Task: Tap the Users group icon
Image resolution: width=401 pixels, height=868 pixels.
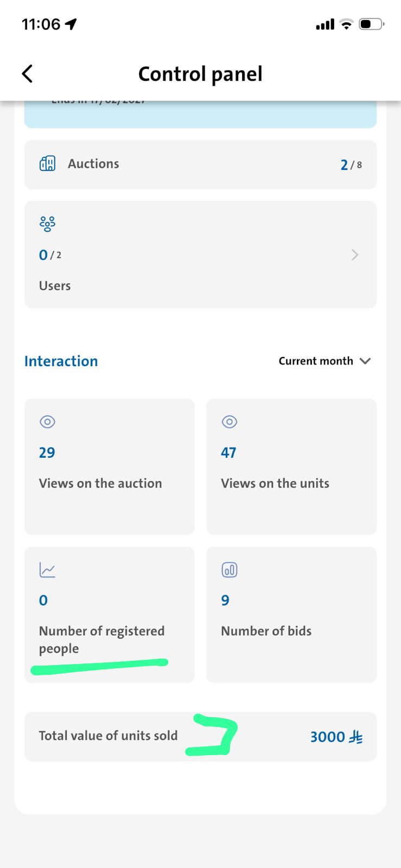Action: point(47,224)
